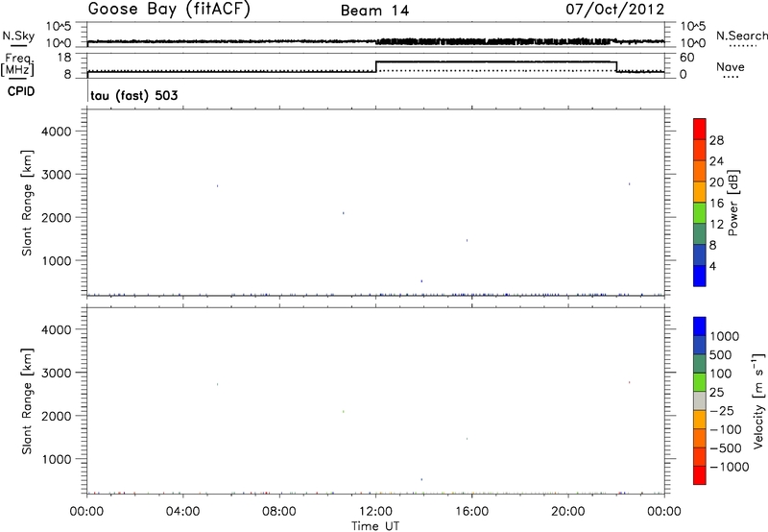Image resolution: width=768 pixels, height=532 pixels.
Task: Click the red bottom velocity swatch
Action: click(x=700, y=475)
